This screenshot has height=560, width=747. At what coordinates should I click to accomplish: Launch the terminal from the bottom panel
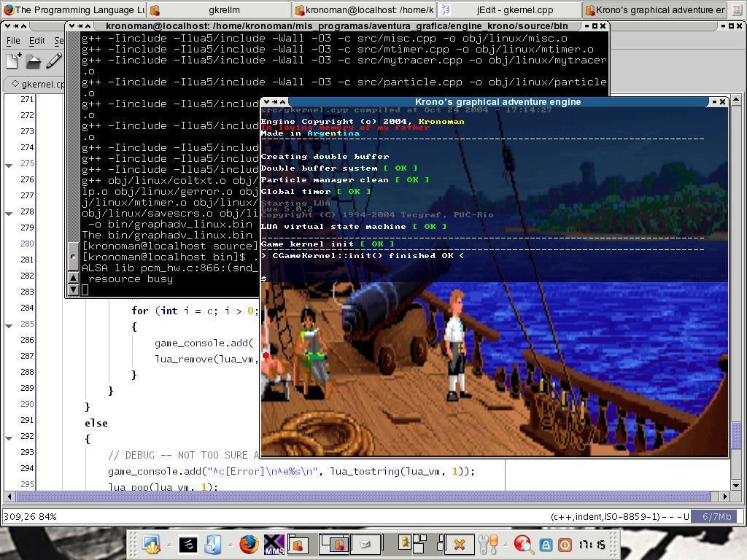tap(187, 544)
